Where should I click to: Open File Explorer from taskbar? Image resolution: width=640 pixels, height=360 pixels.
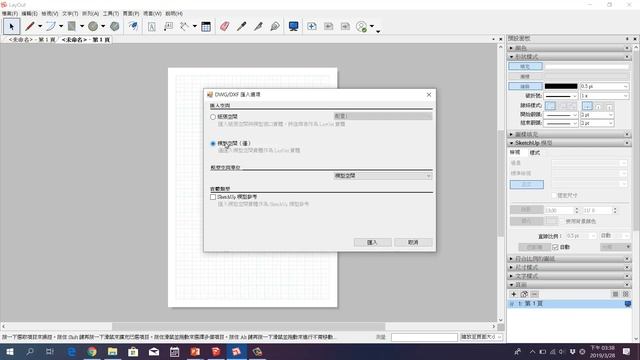[112, 351]
